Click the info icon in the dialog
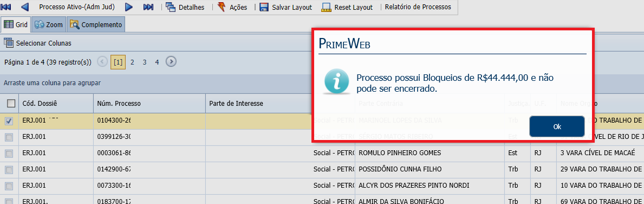Screen dimensions: 644x204 (x=337, y=82)
